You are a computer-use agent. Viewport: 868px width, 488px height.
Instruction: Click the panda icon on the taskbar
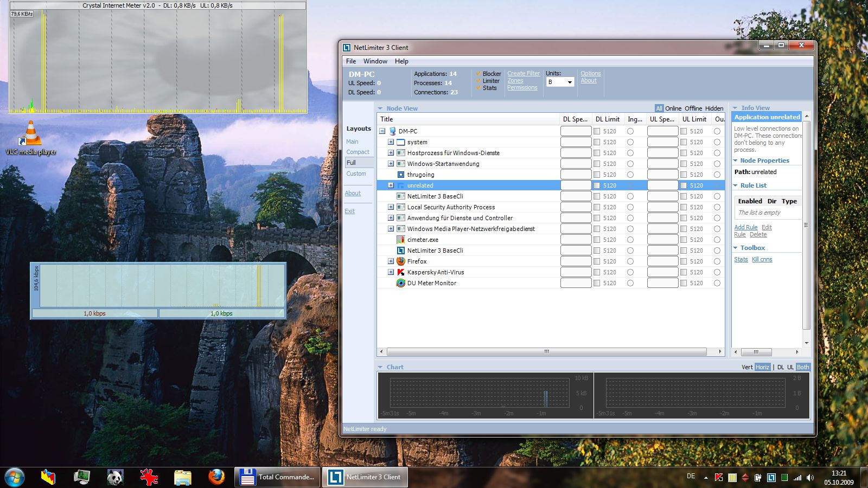pos(115,477)
